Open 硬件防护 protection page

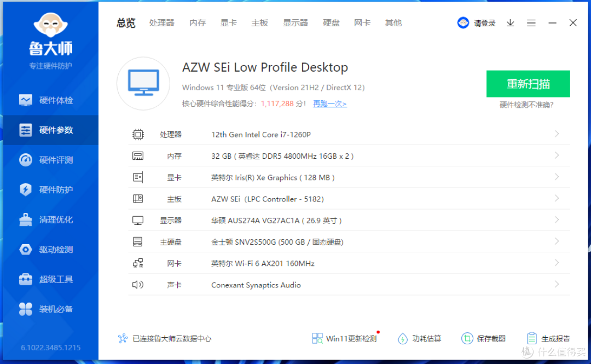click(x=50, y=190)
